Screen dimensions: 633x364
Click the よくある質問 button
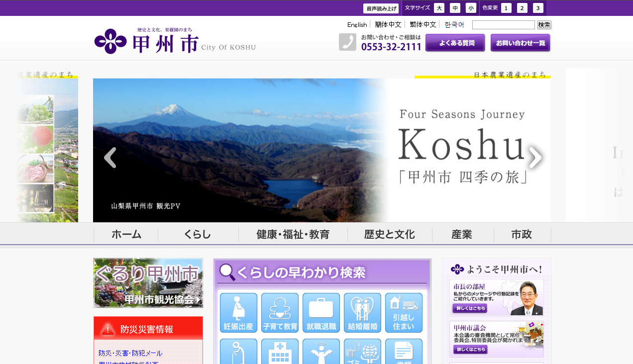coord(455,43)
